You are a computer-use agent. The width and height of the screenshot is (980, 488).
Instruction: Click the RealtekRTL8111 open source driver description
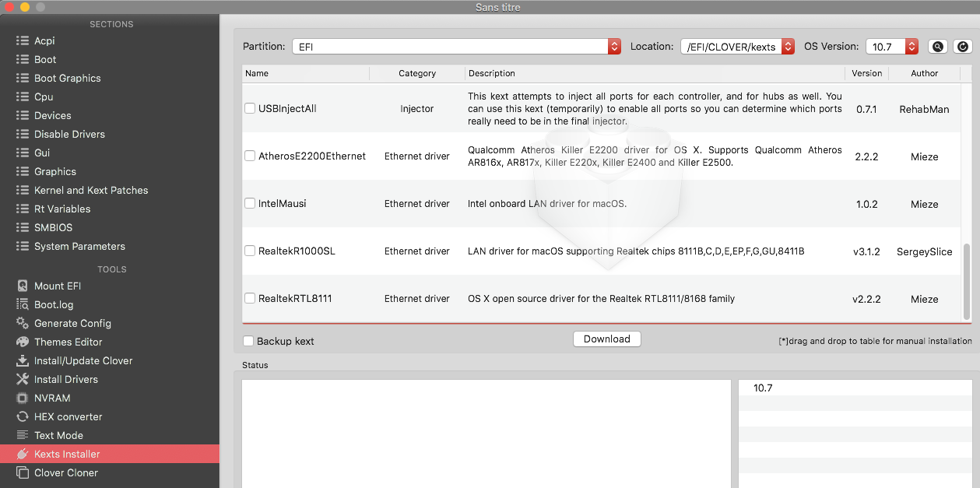click(x=601, y=299)
